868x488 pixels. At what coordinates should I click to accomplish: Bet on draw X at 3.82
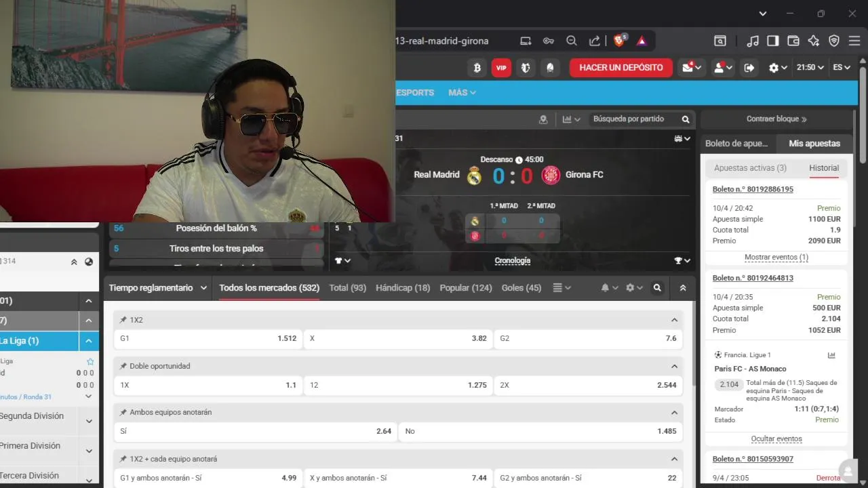point(398,338)
